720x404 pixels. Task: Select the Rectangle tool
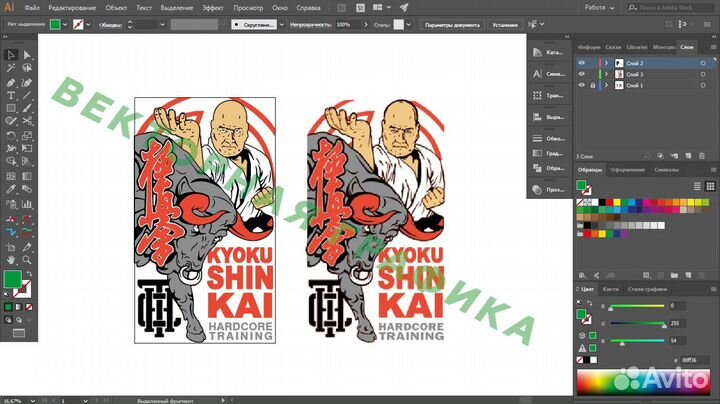coord(10,108)
